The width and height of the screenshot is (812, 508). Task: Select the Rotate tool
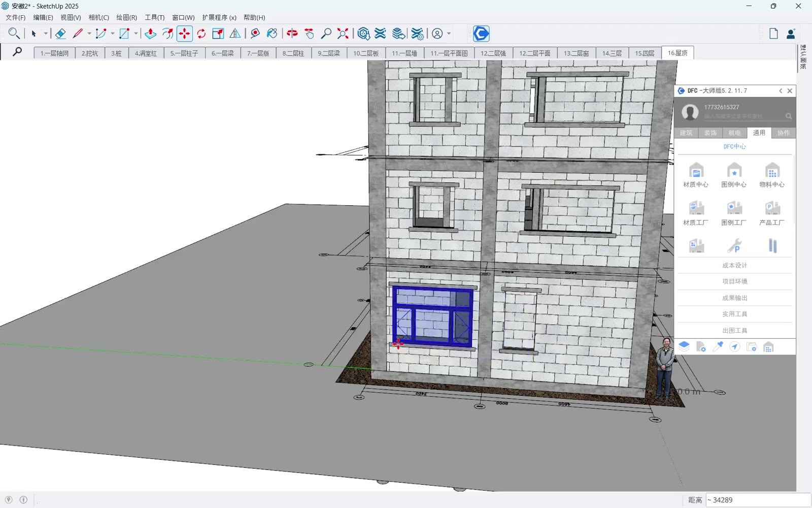click(x=201, y=34)
